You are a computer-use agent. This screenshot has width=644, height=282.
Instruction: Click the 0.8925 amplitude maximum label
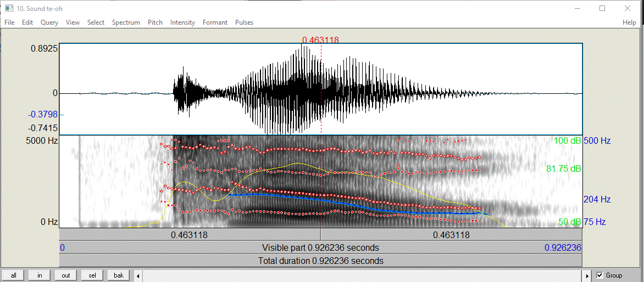pos(45,49)
